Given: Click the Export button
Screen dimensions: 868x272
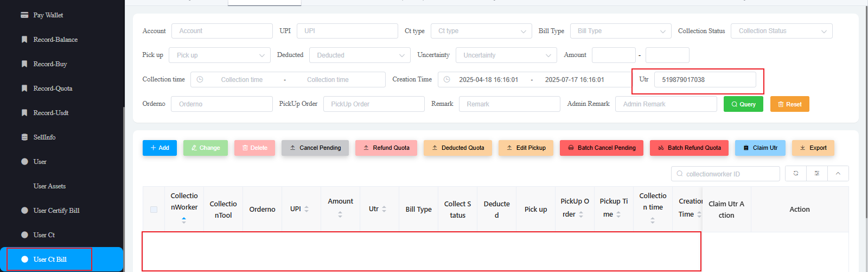Looking at the screenshot, I should 813,148.
